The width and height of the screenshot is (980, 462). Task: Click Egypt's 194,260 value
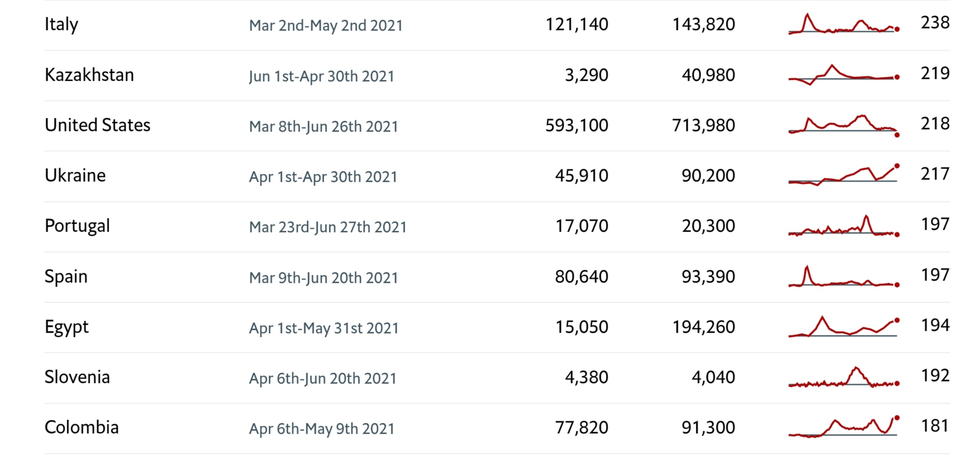point(703,327)
